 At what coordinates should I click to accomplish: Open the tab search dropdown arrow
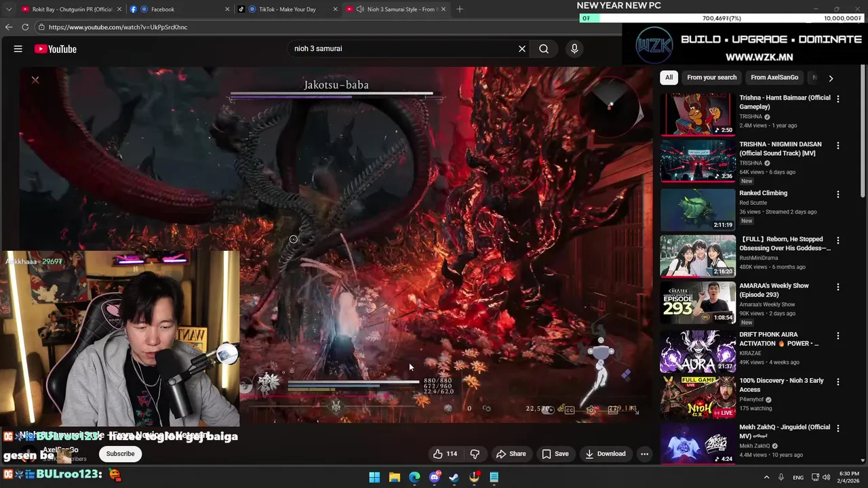point(8,9)
